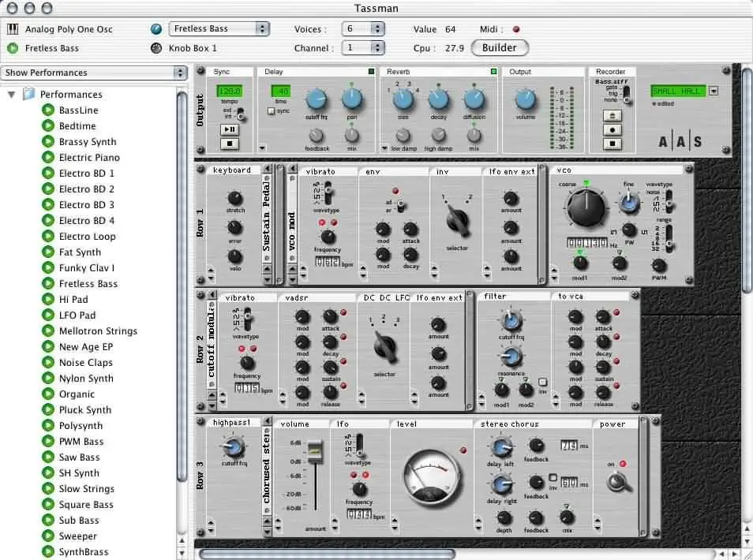Viewport: 753px width, 560px height.
Task: Click the Sync tempo display 120.0
Action: point(230,91)
